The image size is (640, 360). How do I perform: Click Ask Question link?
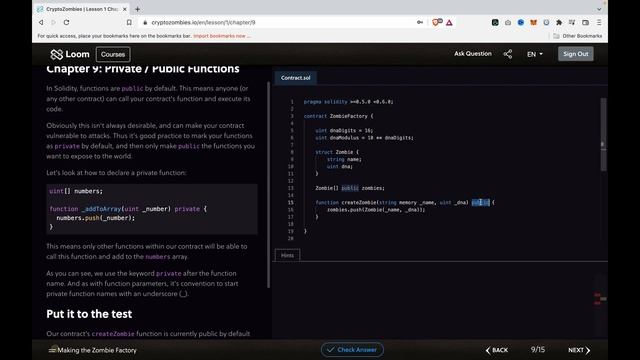(473, 53)
